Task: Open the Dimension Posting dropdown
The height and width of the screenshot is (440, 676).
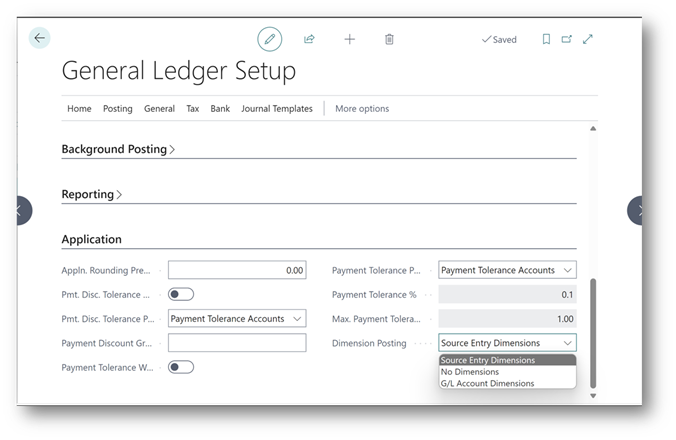Action: (x=507, y=343)
